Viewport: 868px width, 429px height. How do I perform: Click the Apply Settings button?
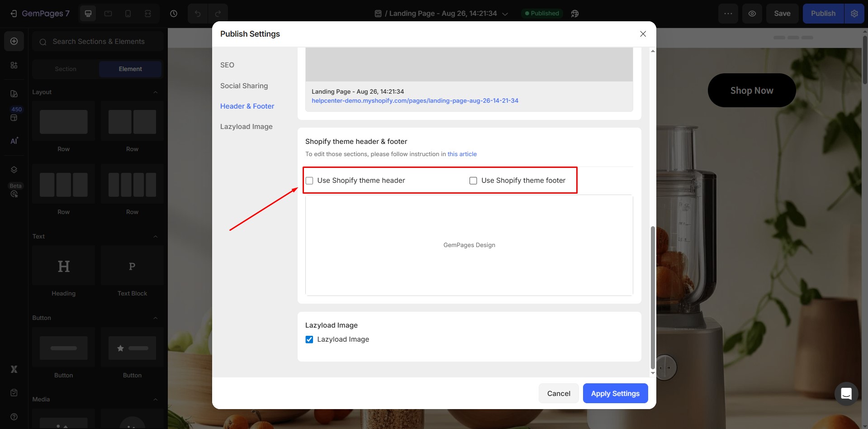615,393
